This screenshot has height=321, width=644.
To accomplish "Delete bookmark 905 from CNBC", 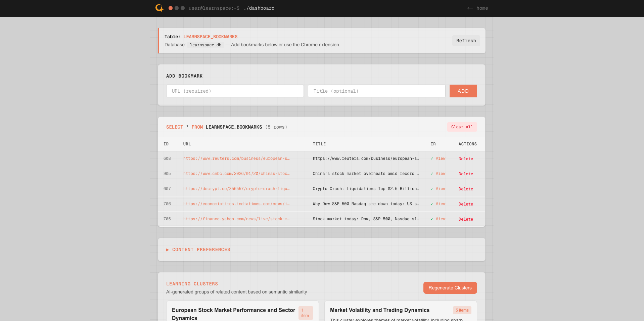I will pos(466,174).
